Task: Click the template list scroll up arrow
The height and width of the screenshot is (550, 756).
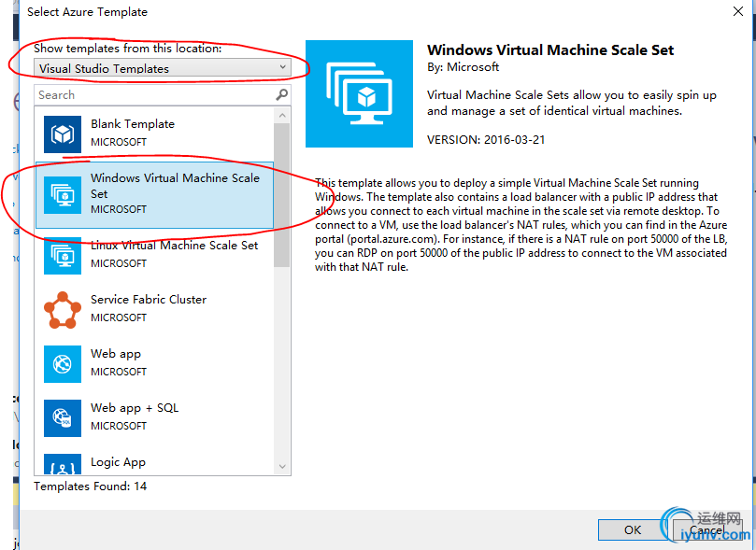Action: pos(282,116)
